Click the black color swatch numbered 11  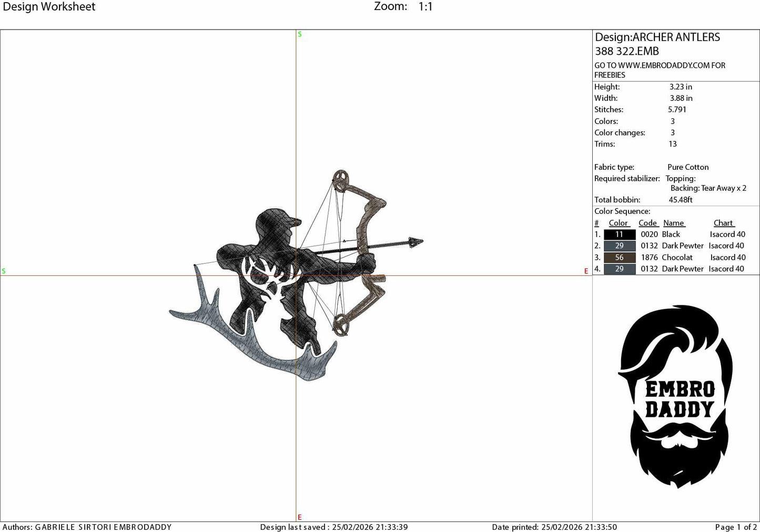tap(620, 234)
